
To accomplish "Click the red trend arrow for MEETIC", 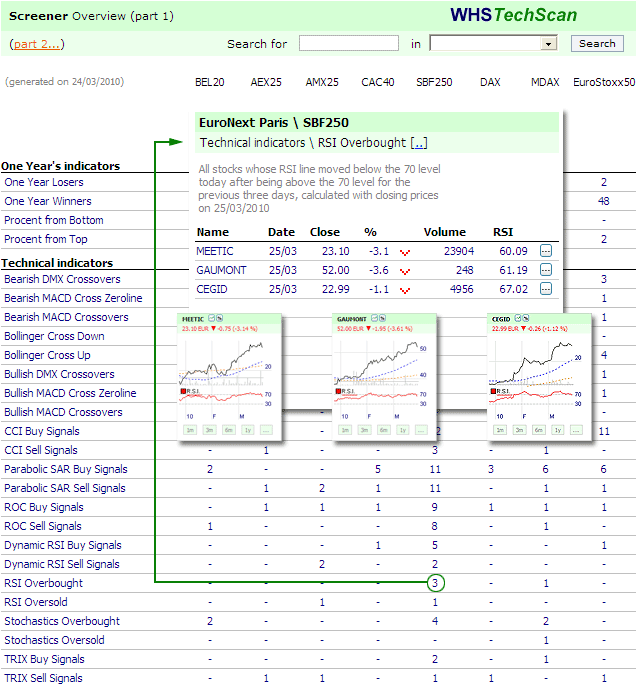I will click(404, 252).
